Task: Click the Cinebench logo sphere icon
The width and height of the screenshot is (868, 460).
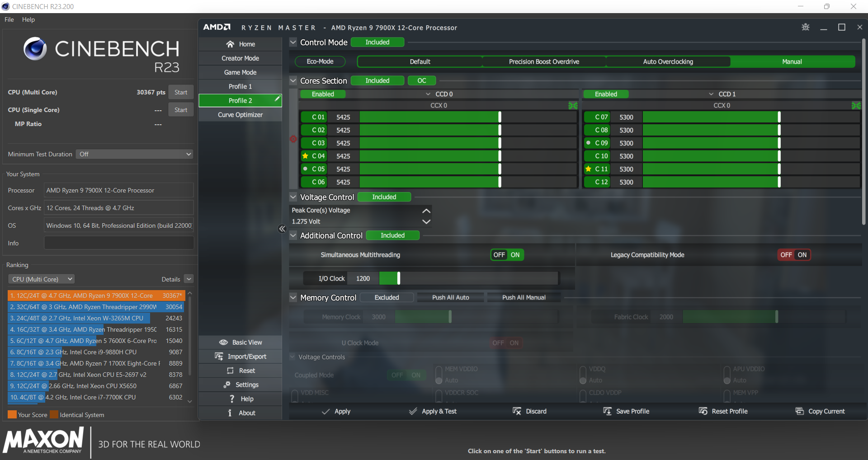Action: pos(35,49)
